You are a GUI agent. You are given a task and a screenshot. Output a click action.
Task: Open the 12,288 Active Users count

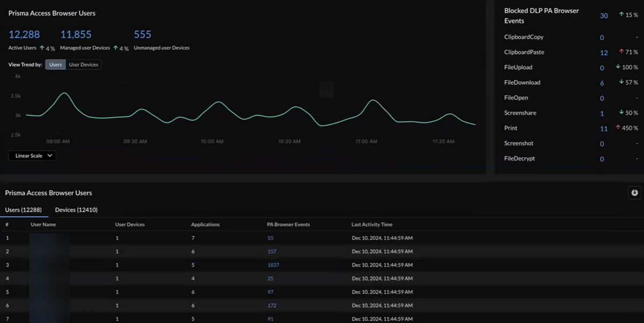click(x=24, y=35)
